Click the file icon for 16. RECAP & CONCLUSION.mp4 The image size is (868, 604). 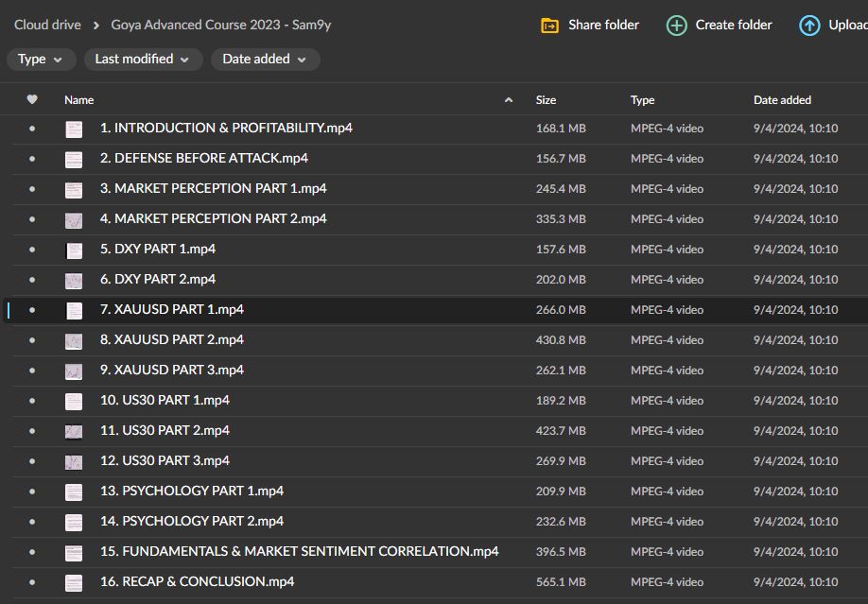point(73,582)
